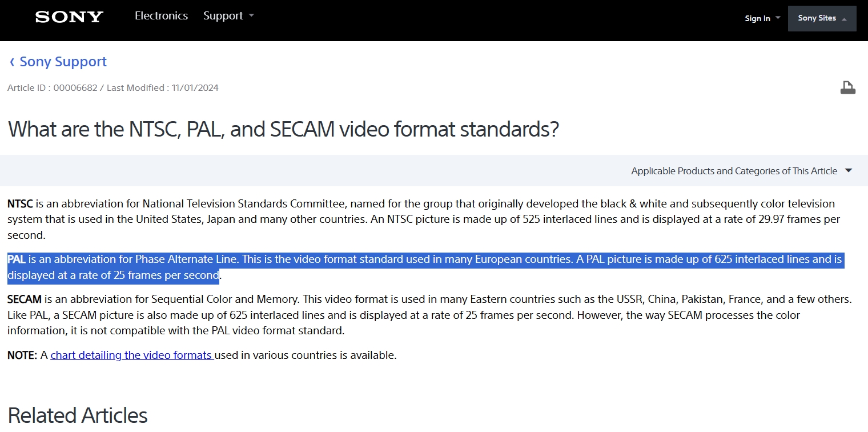Click the back chevron beside Sony Support
The width and height of the screenshot is (868, 432).
click(x=12, y=62)
